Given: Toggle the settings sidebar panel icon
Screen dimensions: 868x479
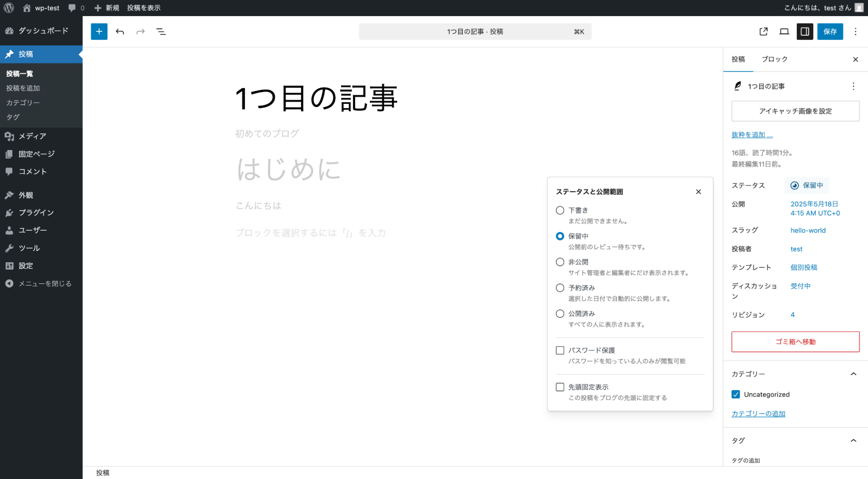Looking at the screenshot, I should pos(805,31).
